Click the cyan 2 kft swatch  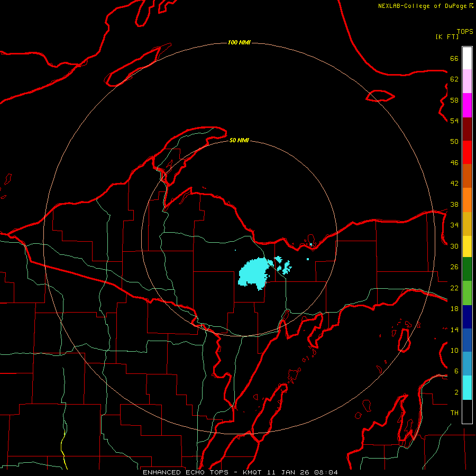[x=467, y=388]
